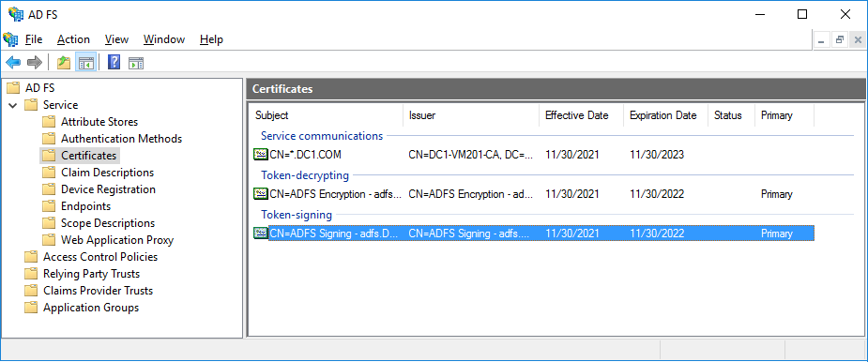Click Primary in Token-decrypting row
Image resolution: width=868 pixels, height=362 pixels.
pos(777,194)
